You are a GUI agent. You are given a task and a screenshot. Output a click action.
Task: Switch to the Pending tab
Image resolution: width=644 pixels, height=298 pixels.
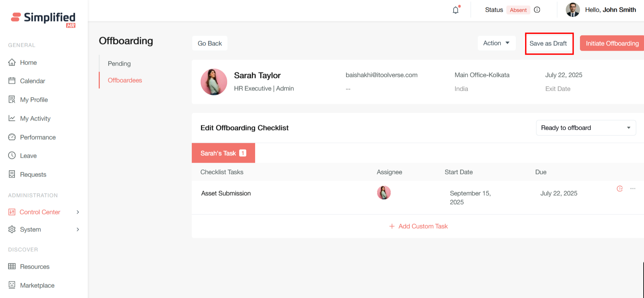(x=119, y=64)
